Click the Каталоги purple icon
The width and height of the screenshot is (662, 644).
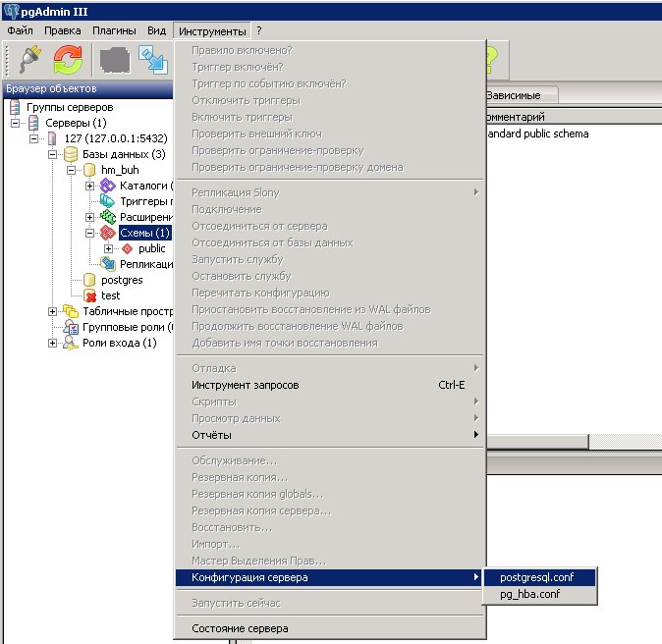(108, 186)
